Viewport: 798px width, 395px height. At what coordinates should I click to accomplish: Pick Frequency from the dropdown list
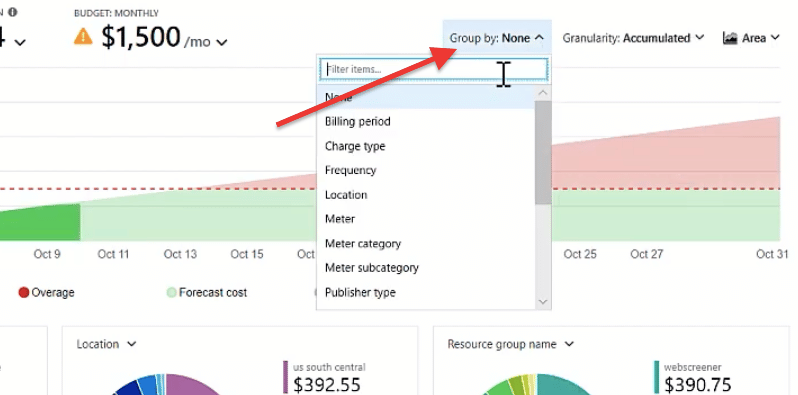(425, 171)
